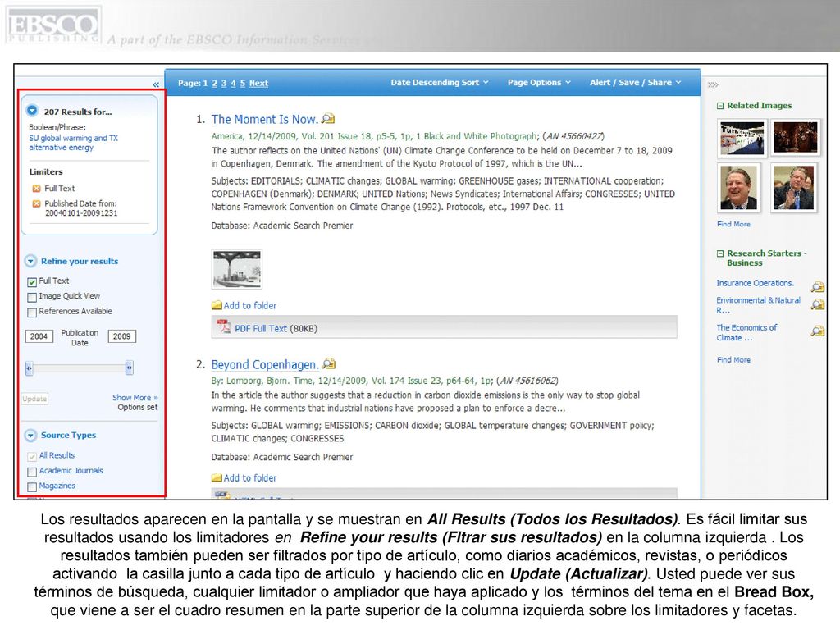Viewport: 840px width, 630px height.
Task: Collapse the Related Images panel
Action: 720,106
